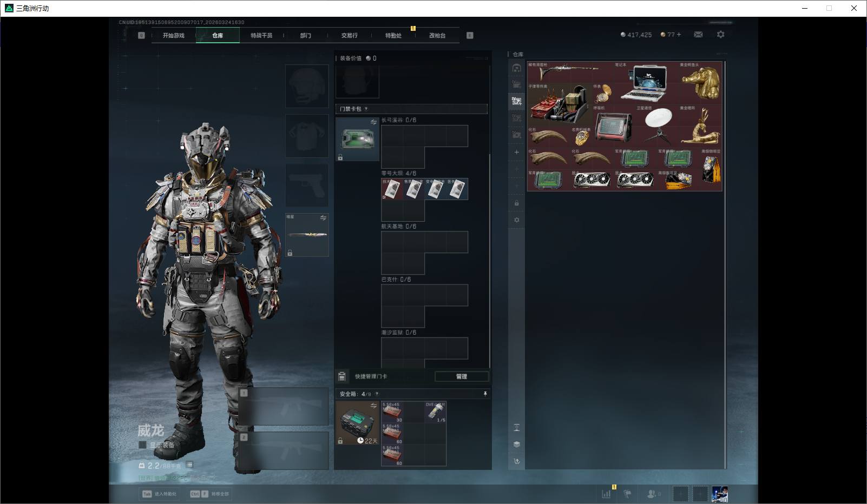Select the empty pistol slot

coord(307,185)
